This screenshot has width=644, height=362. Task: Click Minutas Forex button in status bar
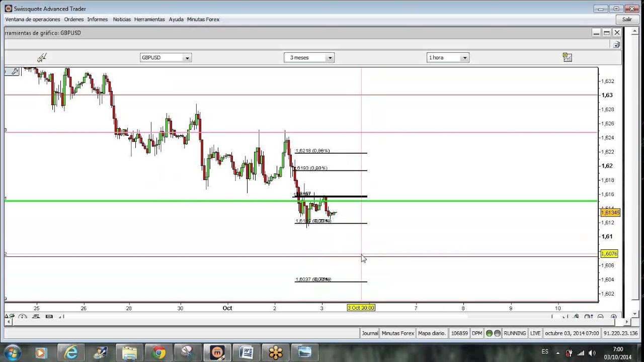pyautogui.click(x=398, y=333)
